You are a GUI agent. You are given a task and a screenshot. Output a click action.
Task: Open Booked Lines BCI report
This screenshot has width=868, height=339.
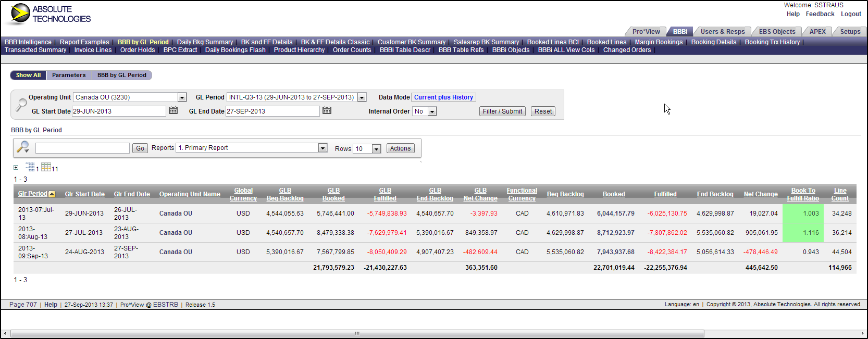click(x=553, y=42)
